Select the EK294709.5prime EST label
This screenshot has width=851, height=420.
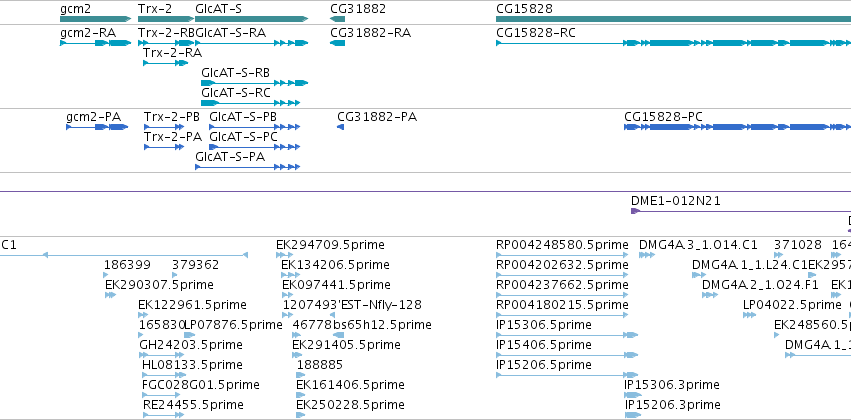[x=330, y=245]
